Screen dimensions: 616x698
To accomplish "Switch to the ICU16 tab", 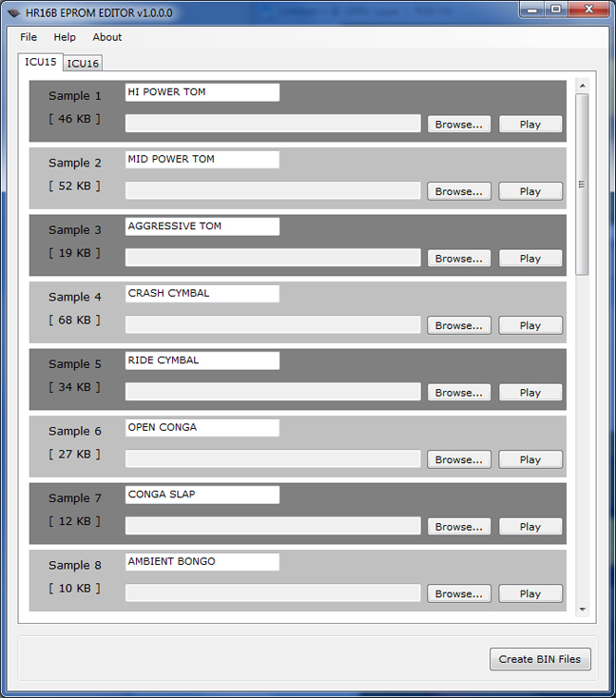I will [x=83, y=63].
